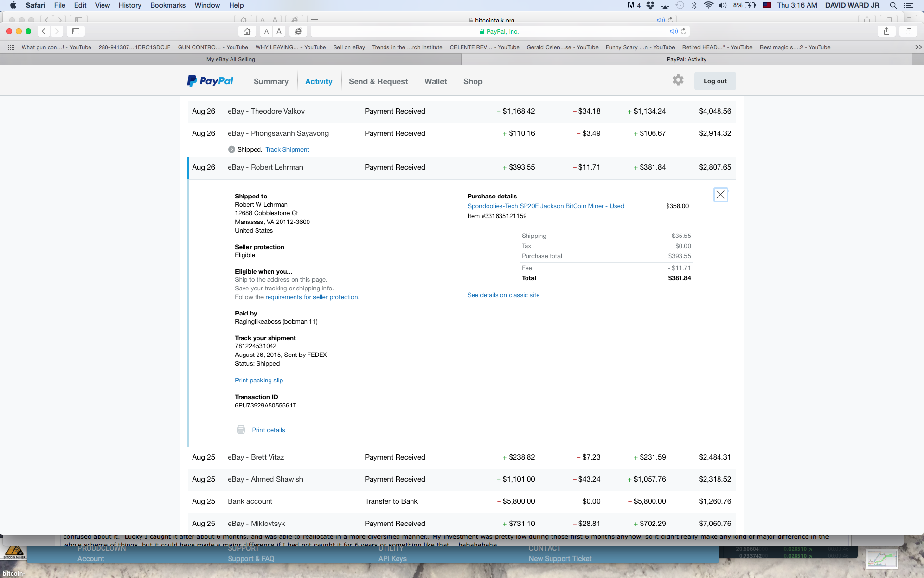924x578 pixels.
Task: Click See details on classic site
Action: click(x=503, y=295)
